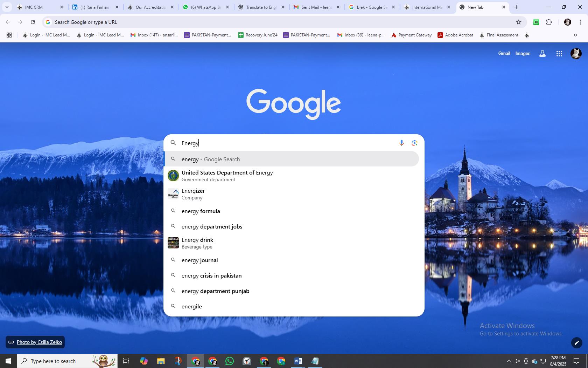Expand the tab search dropdown arrow
The width and height of the screenshot is (588, 368).
7,7
